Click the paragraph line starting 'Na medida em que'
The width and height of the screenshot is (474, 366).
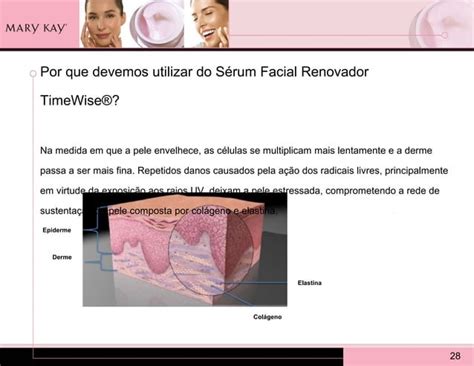point(236,151)
